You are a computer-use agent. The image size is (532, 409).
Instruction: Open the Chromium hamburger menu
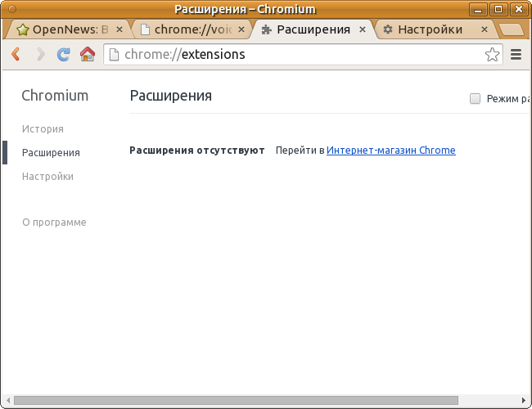pos(516,54)
